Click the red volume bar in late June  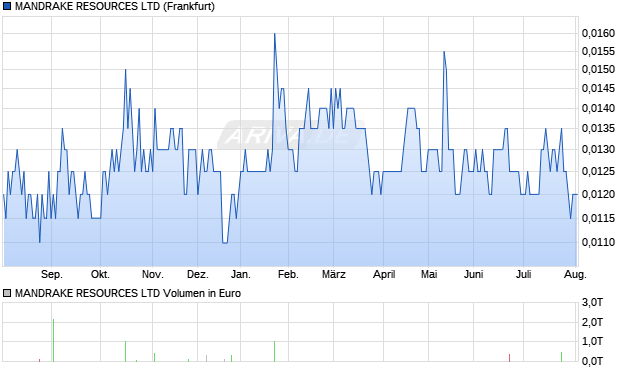509,358
